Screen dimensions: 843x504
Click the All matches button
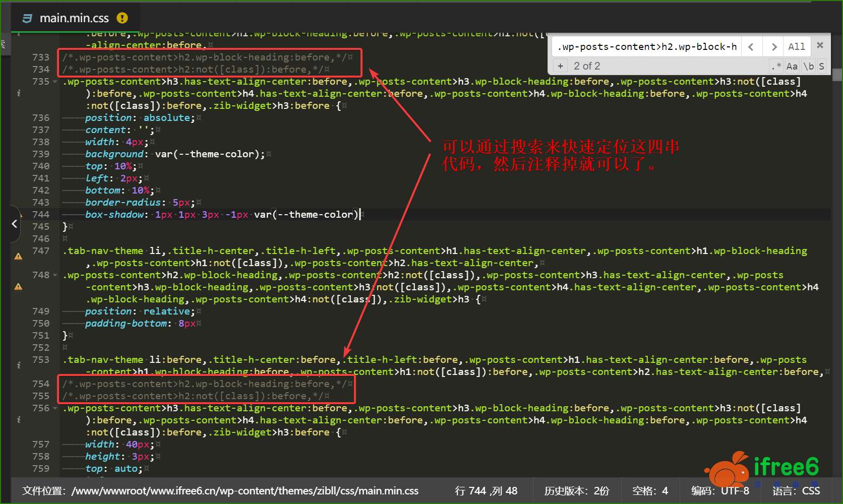[x=797, y=47]
